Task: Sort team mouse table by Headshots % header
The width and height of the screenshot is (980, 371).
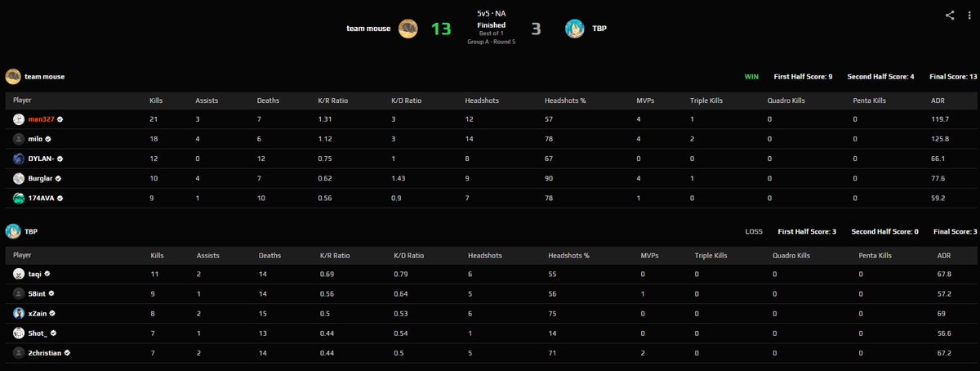Action: [x=565, y=101]
